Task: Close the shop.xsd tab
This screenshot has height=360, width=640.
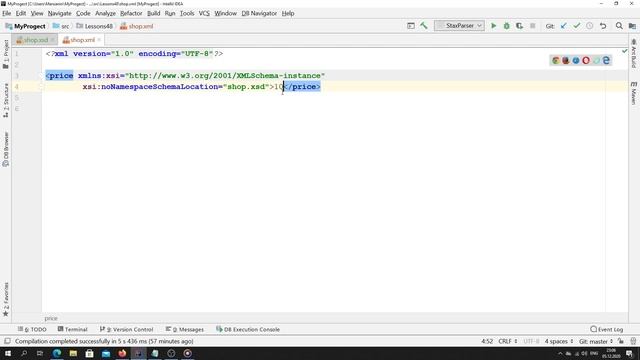Action: click(x=52, y=40)
